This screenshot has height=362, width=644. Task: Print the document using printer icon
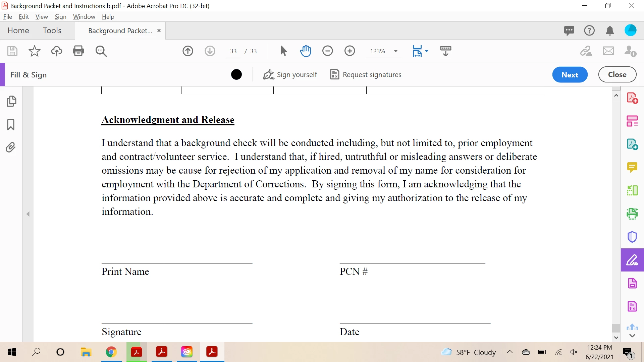coord(78,51)
